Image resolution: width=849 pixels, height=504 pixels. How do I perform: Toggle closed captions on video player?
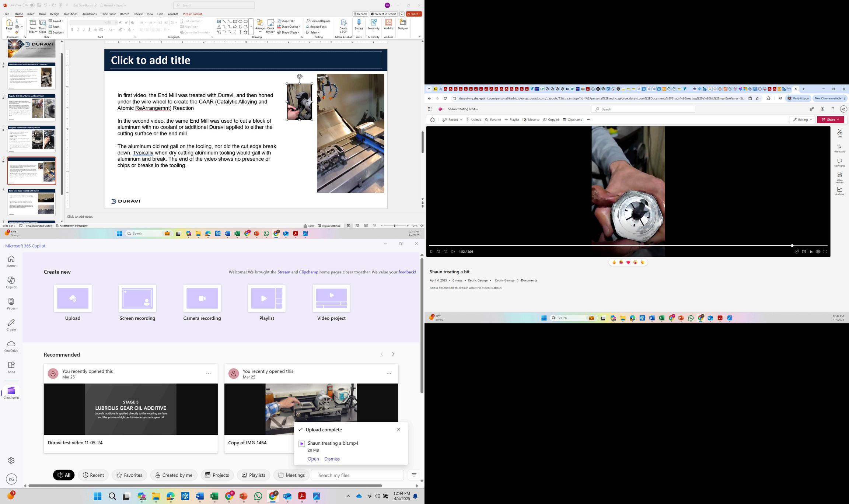tap(804, 252)
